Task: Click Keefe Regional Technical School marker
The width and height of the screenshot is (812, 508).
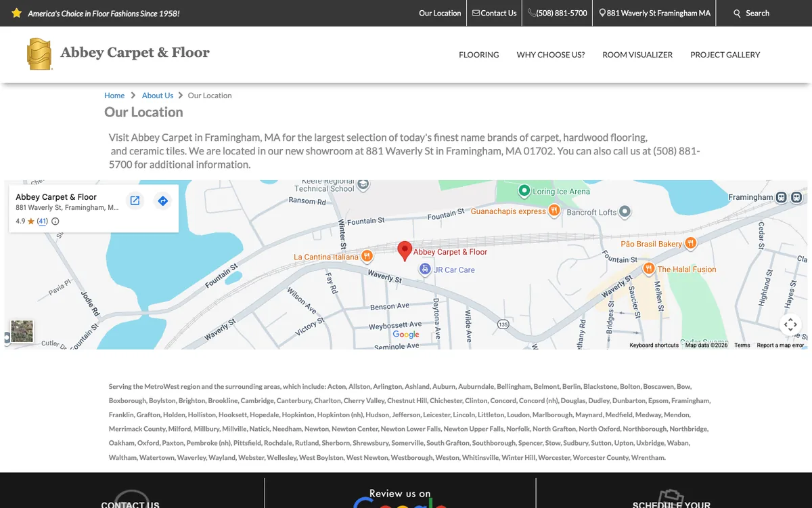Action: tap(363, 184)
